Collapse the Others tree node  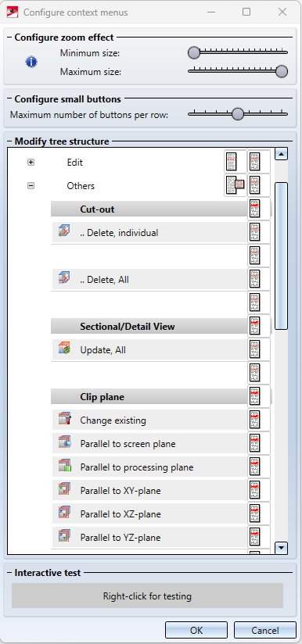point(31,186)
